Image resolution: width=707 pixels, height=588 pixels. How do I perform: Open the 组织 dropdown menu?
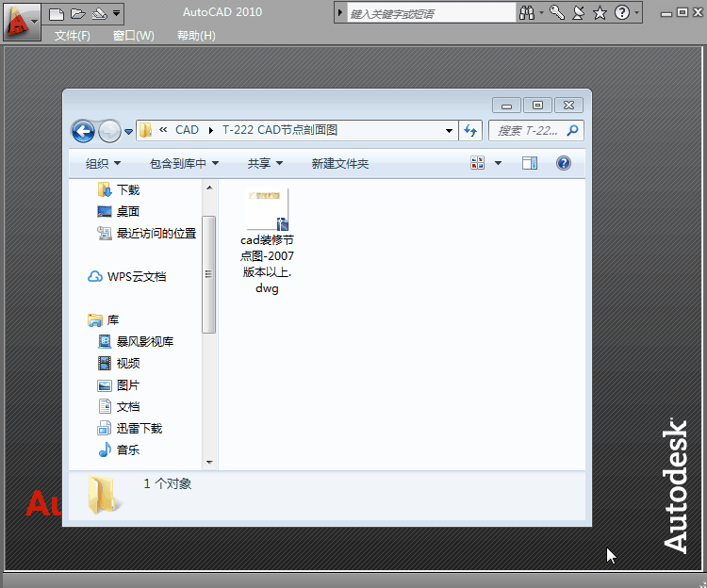click(104, 164)
